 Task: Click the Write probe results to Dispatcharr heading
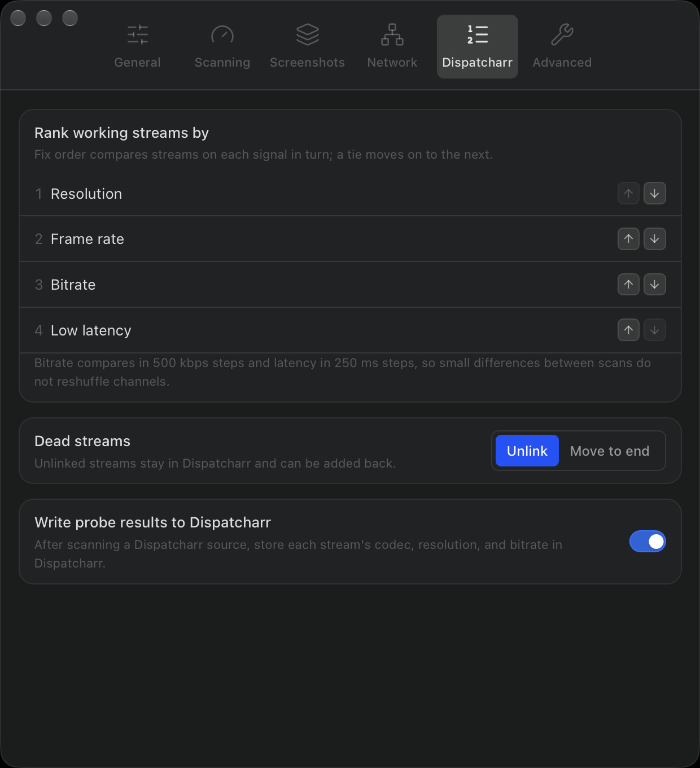pyautogui.click(x=152, y=522)
